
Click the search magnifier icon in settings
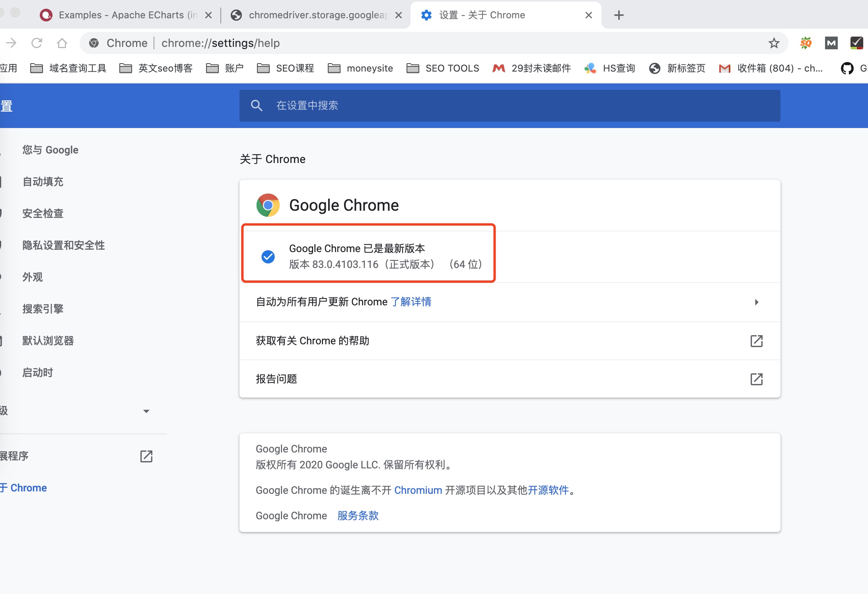(257, 105)
